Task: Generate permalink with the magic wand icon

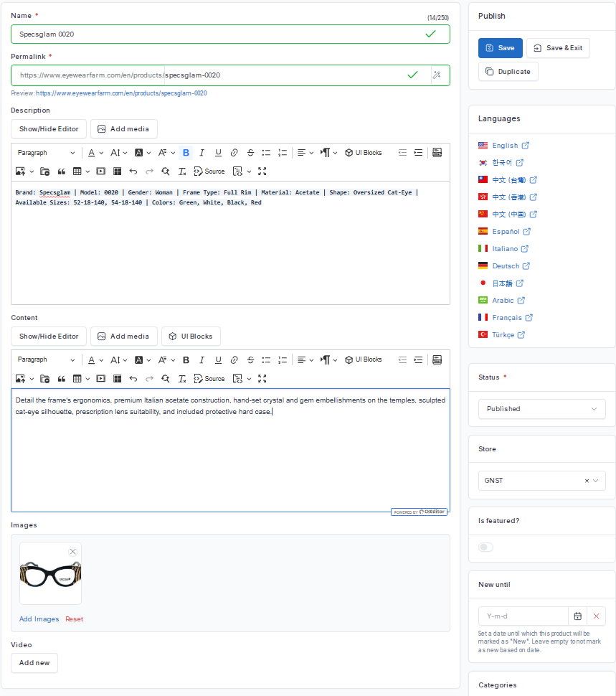Action: coord(437,75)
